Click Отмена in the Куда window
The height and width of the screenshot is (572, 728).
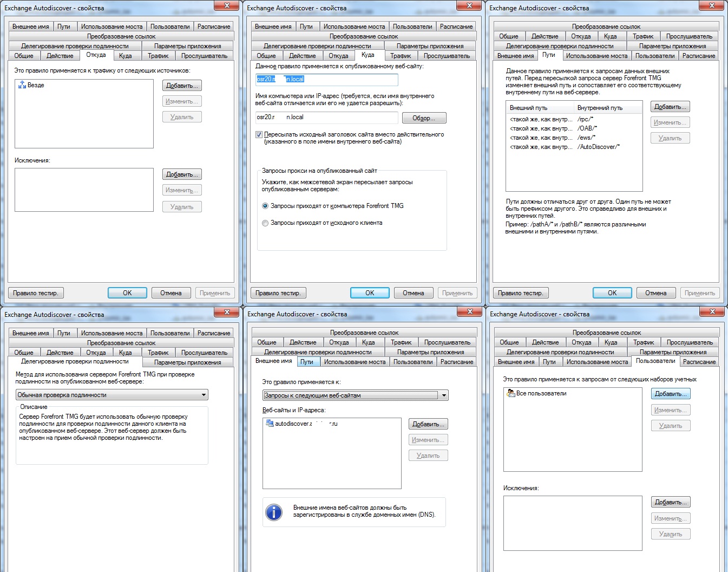click(x=413, y=293)
